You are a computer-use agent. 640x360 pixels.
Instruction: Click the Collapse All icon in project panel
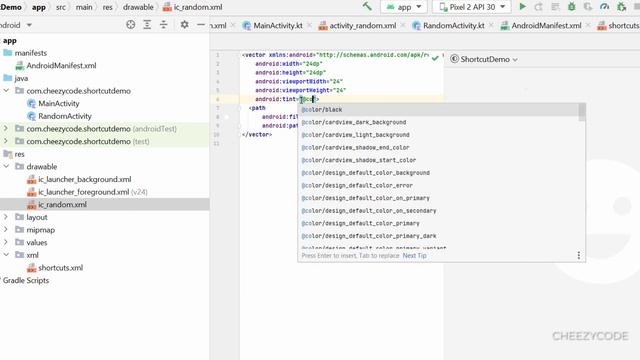point(164,24)
